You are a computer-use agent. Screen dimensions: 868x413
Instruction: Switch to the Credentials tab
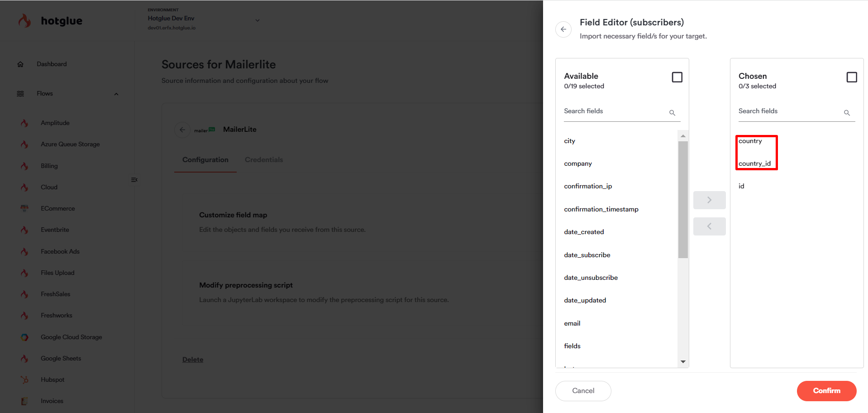click(264, 160)
